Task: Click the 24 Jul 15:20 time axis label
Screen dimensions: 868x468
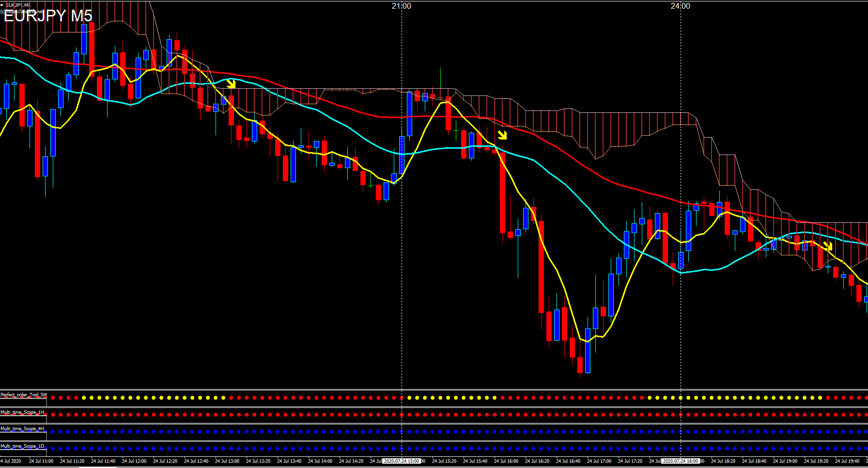Action: click(x=444, y=461)
